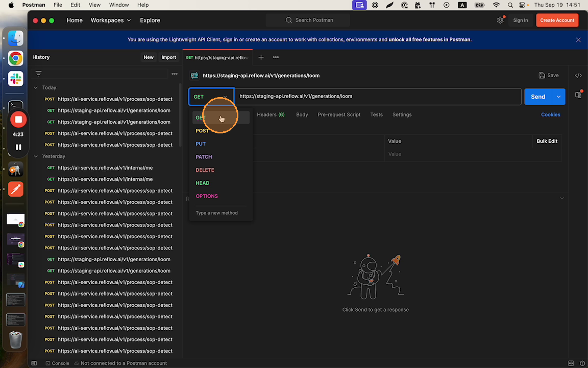Select DELETE in the method list
588x368 pixels.
click(221, 170)
